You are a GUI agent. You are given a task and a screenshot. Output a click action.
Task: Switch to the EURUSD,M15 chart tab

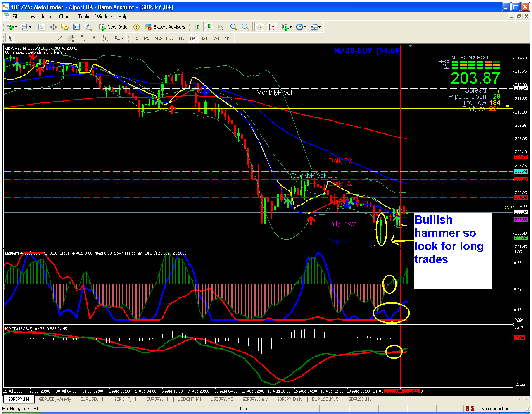coord(325,399)
